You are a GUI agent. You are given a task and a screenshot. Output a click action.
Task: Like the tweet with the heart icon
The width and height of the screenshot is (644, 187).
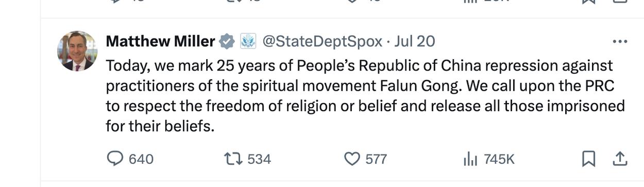coord(351,159)
